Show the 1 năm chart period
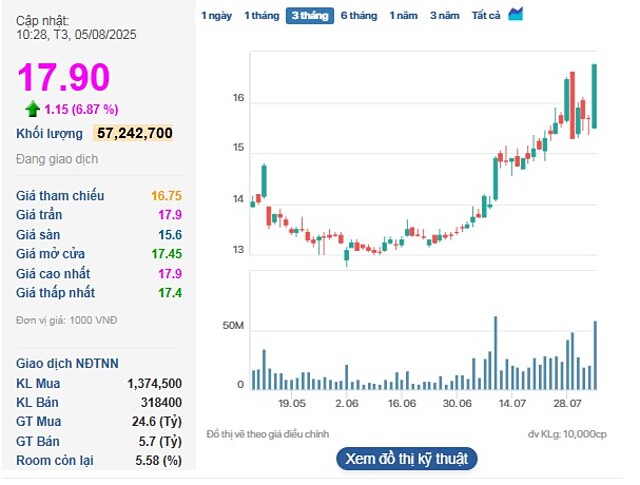Screen dimensions: 640x485 404,15
